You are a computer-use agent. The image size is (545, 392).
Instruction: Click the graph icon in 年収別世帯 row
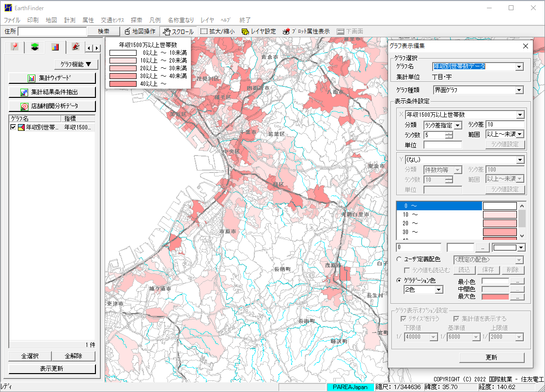[21, 127]
